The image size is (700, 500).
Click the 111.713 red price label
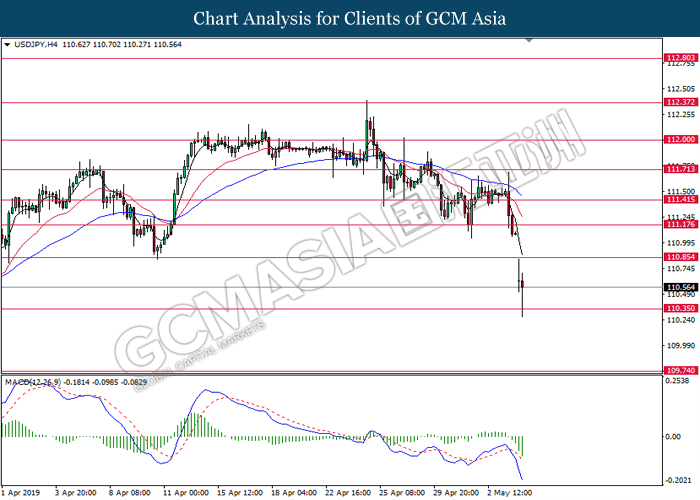[680, 170]
